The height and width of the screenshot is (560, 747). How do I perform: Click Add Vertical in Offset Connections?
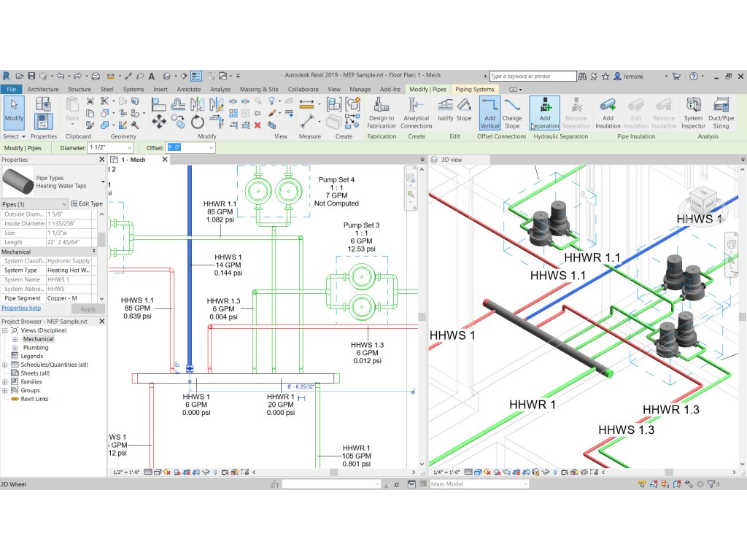coord(489,113)
